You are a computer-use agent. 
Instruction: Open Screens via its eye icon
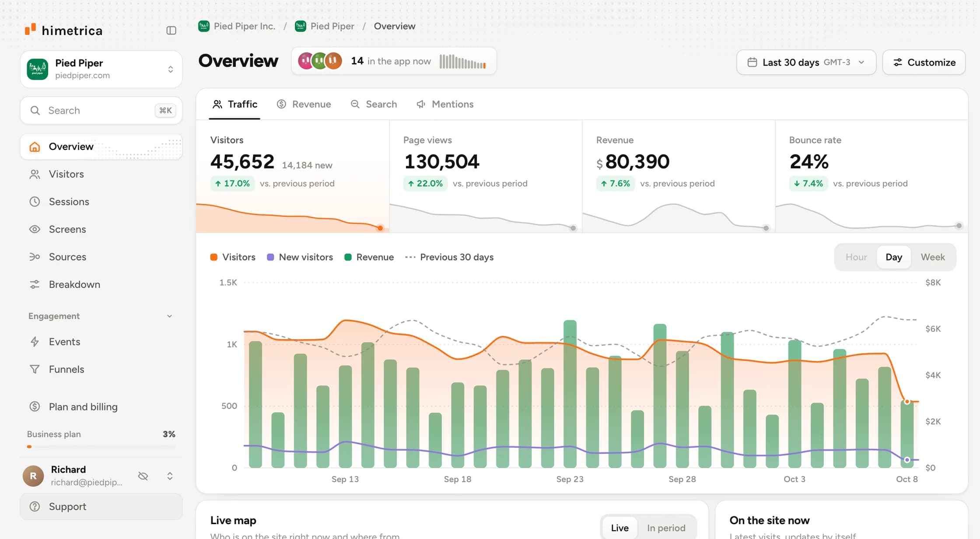pos(35,229)
